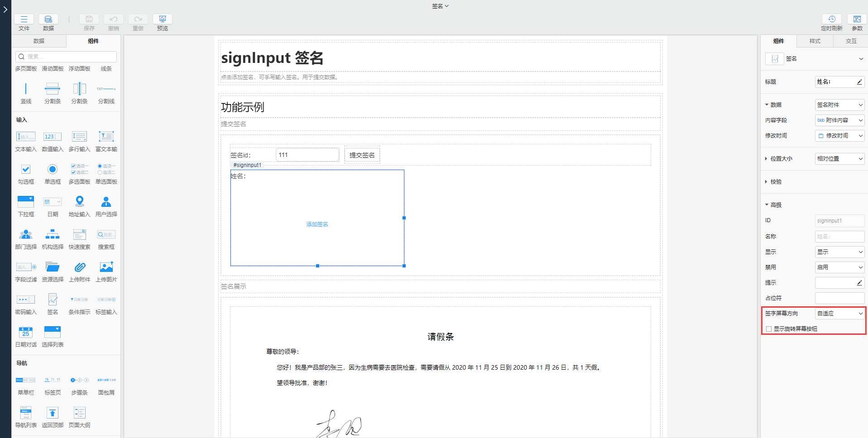Image resolution: width=868 pixels, height=438 pixels.
Task: Switch to the 样式 style tab
Action: coord(815,41)
